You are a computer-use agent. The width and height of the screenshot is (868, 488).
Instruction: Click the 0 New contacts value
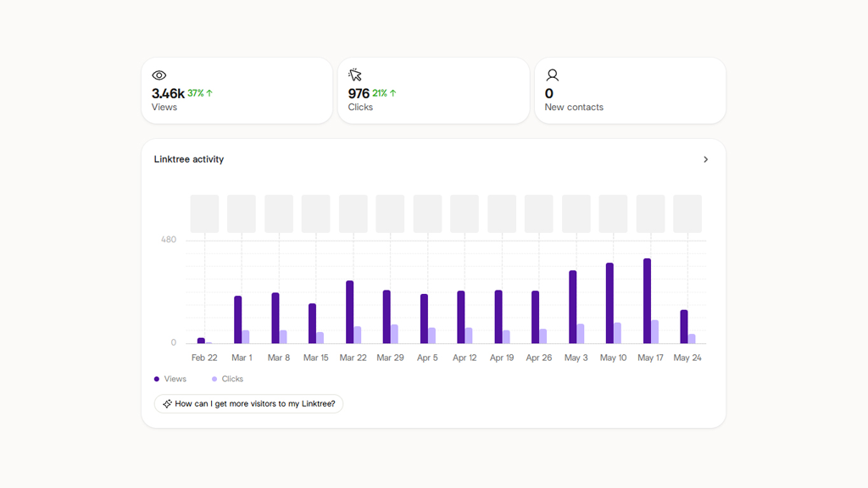pos(548,93)
